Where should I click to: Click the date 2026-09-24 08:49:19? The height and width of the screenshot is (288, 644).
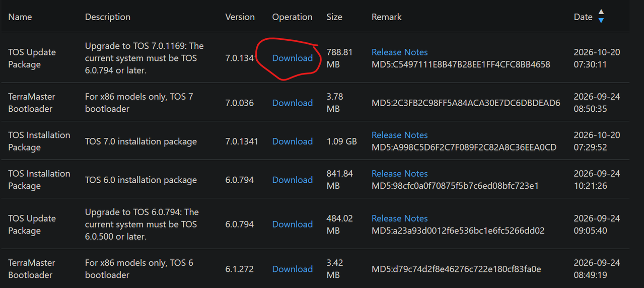click(x=597, y=269)
